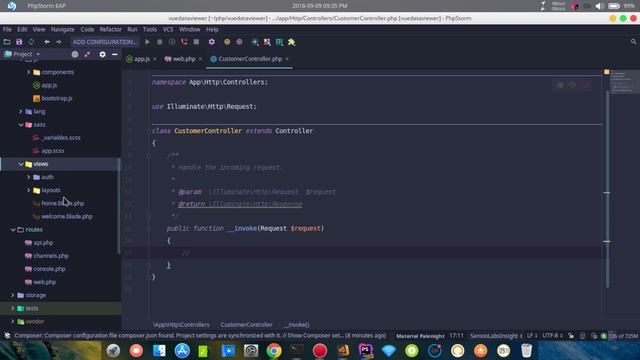
Task: Navigate forward with the right arrow
Action: coord(59,42)
